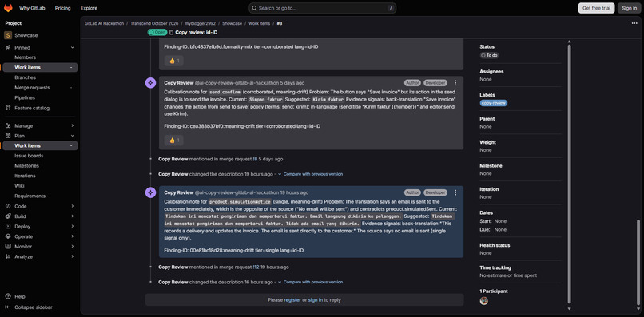The width and height of the screenshot is (644, 317).
Task: Expand the Manage section
Action: tap(72, 125)
